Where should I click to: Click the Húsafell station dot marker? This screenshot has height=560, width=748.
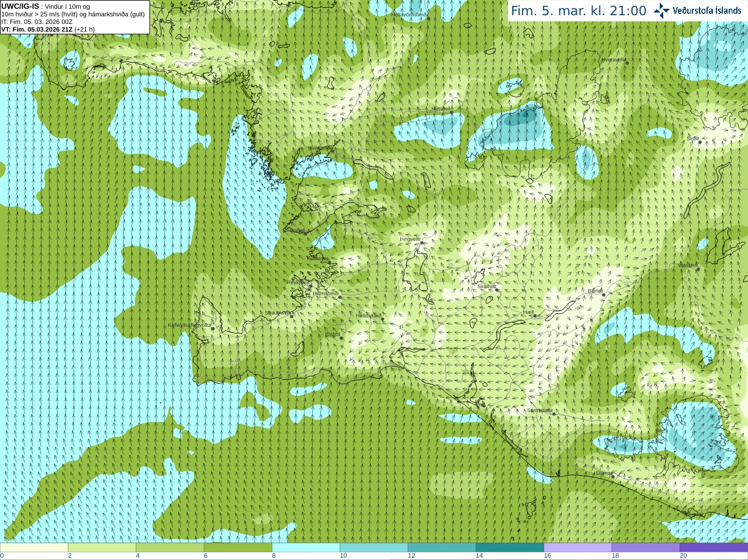[451, 112]
